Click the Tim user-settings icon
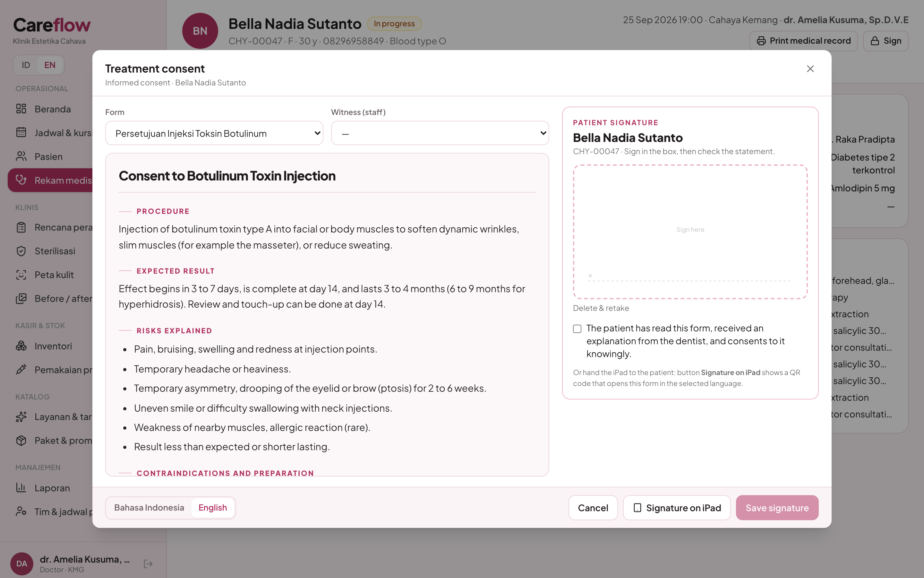The height and width of the screenshot is (578, 924). click(21, 512)
